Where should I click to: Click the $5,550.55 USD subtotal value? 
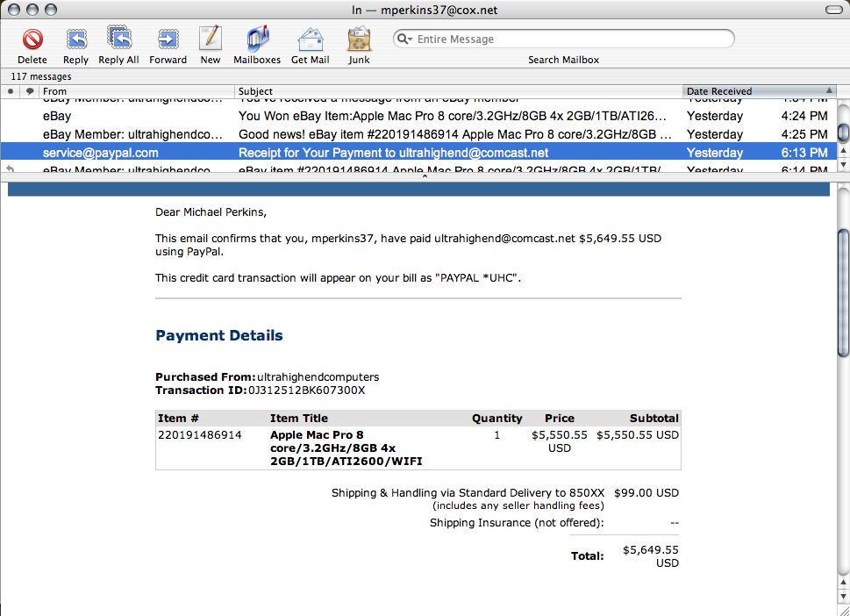638,435
